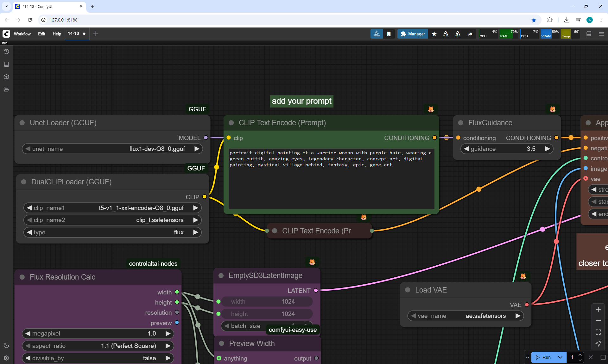The image size is (608, 364).
Task: Click the star icon beside Manager
Action: (434, 34)
